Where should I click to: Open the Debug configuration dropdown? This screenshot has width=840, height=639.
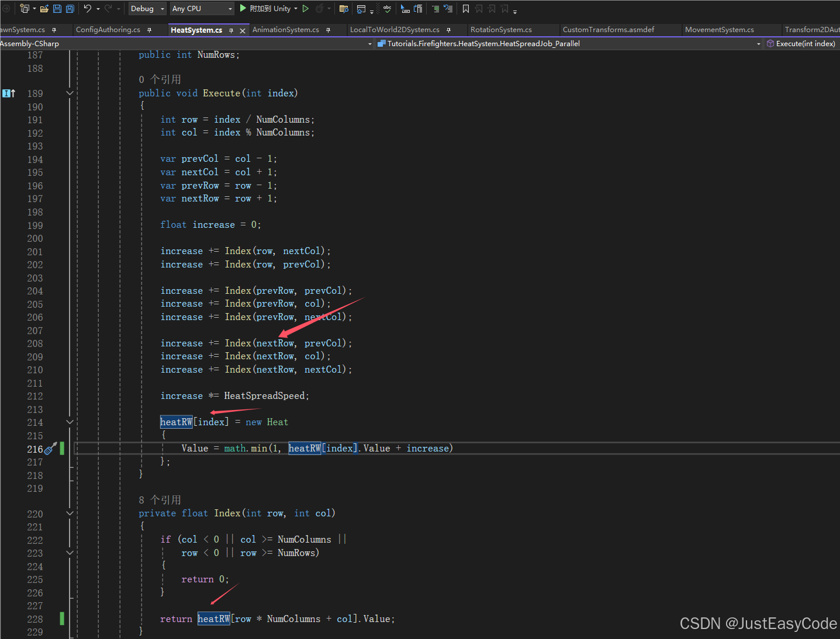(147, 8)
